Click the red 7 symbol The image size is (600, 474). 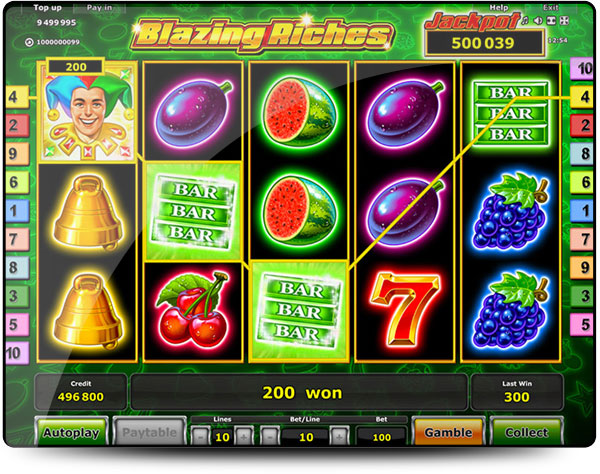405,309
